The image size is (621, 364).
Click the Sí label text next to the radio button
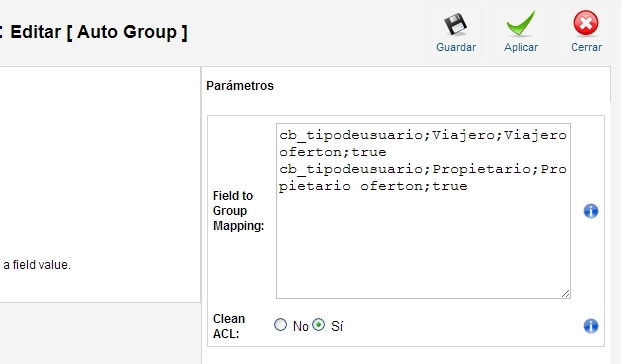pos(337,326)
